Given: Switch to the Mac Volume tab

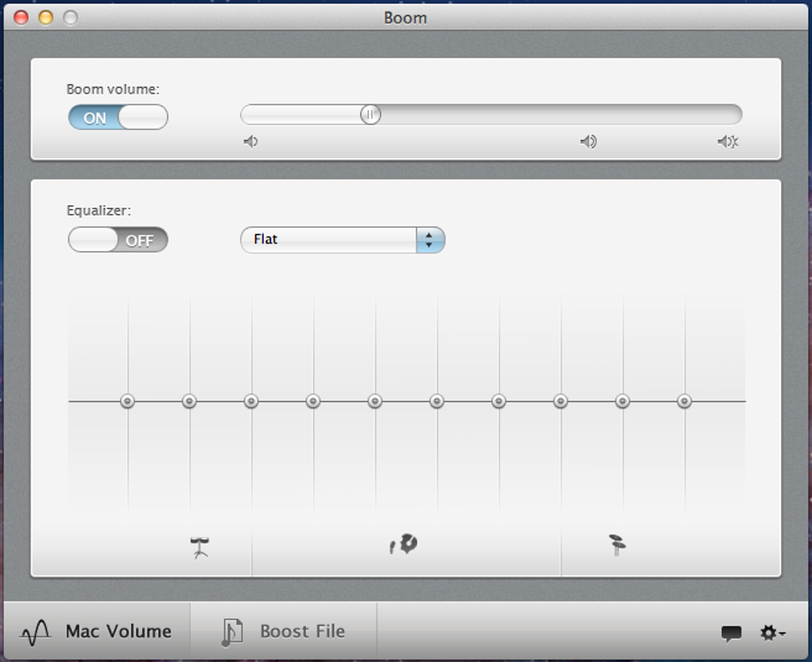Looking at the screenshot, I should point(97,631).
